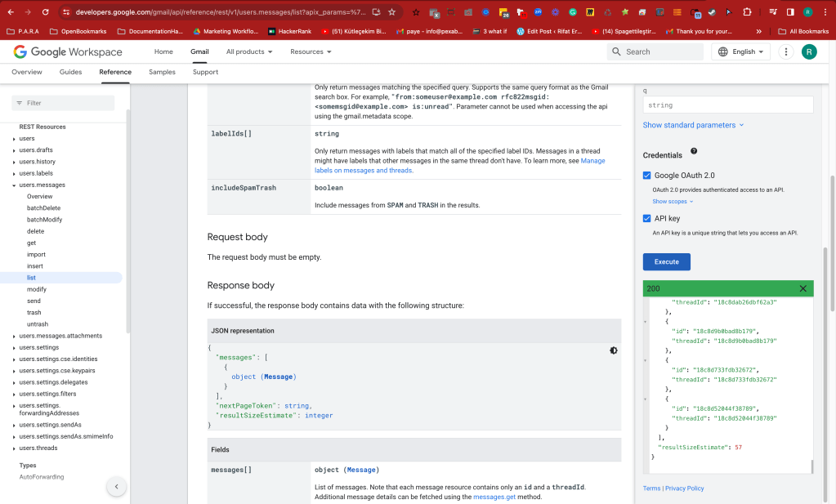
Task: Toggle dark theme for JSON code sample
Action: coord(614,350)
